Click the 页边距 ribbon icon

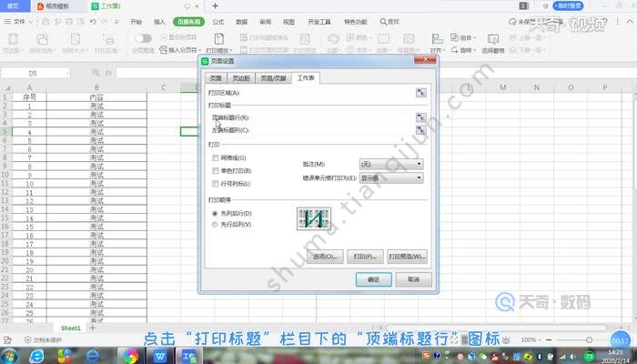13,39
